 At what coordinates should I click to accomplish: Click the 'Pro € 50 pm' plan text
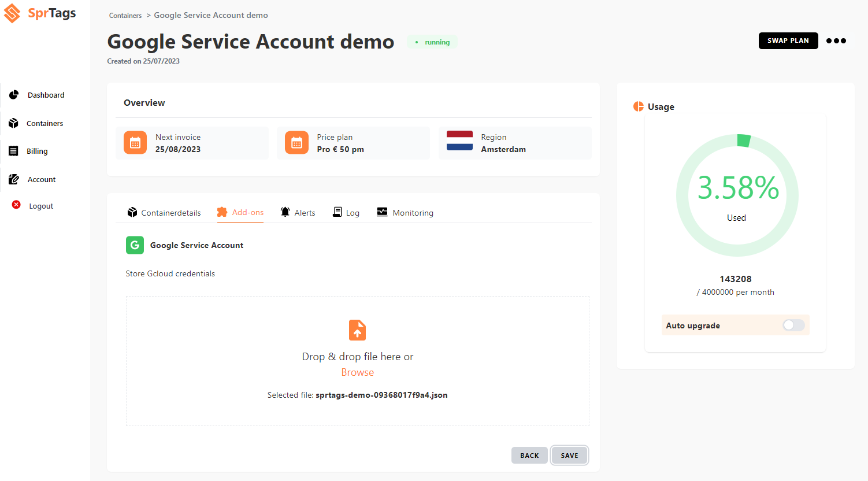[x=340, y=149]
